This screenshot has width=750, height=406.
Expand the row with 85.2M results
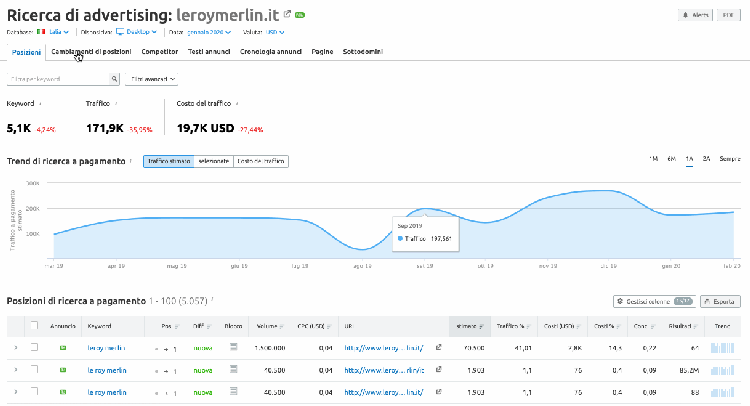(16, 370)
